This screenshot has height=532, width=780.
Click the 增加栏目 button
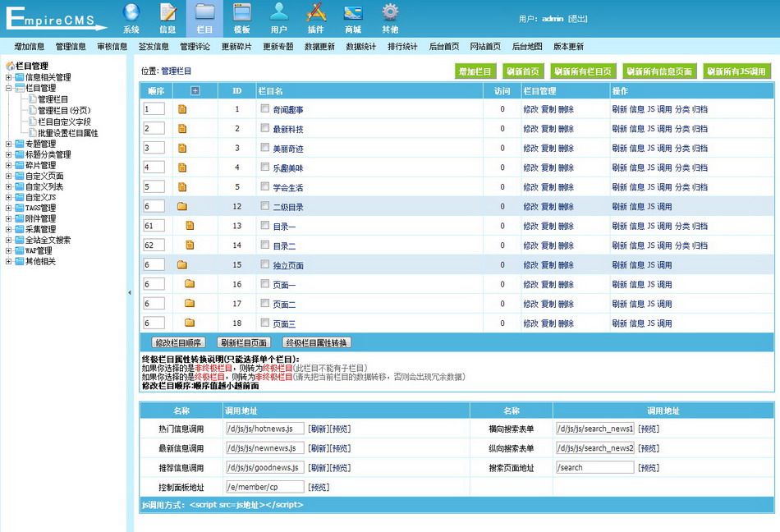click(475, 71)
